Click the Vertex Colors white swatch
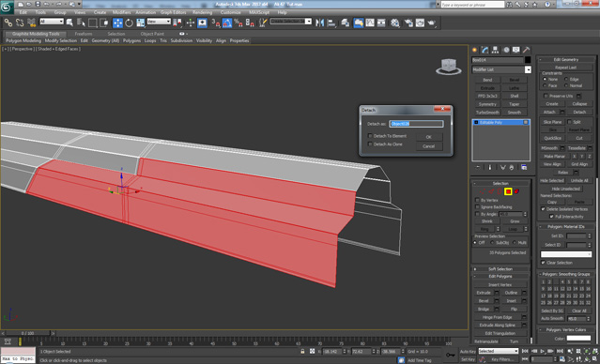 click(x=579, y=339)
